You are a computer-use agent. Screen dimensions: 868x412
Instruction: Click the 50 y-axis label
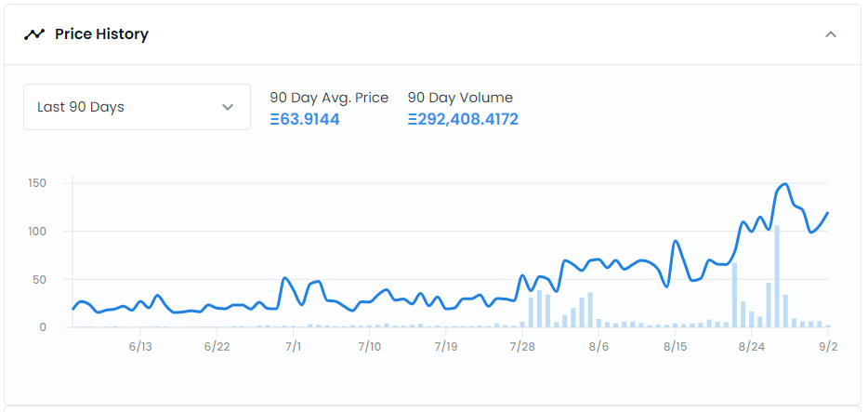(x=40, y=279)
